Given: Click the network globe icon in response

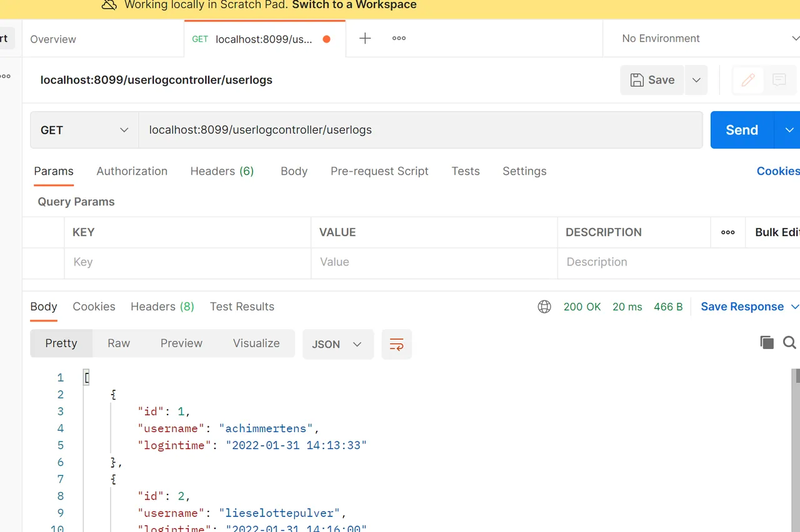Looking at the screenshot, I should [544, 307].
